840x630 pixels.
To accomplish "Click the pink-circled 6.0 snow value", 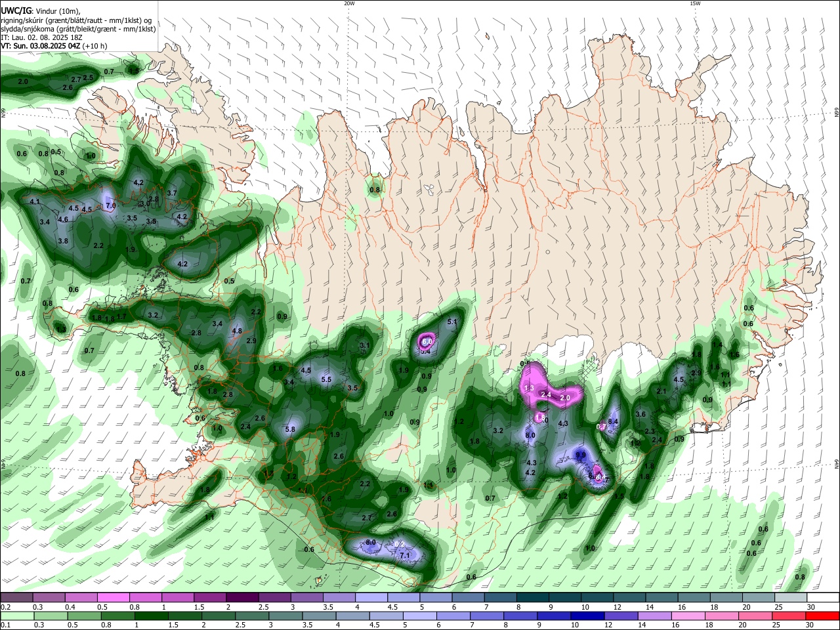I will (x=427, y=342).
